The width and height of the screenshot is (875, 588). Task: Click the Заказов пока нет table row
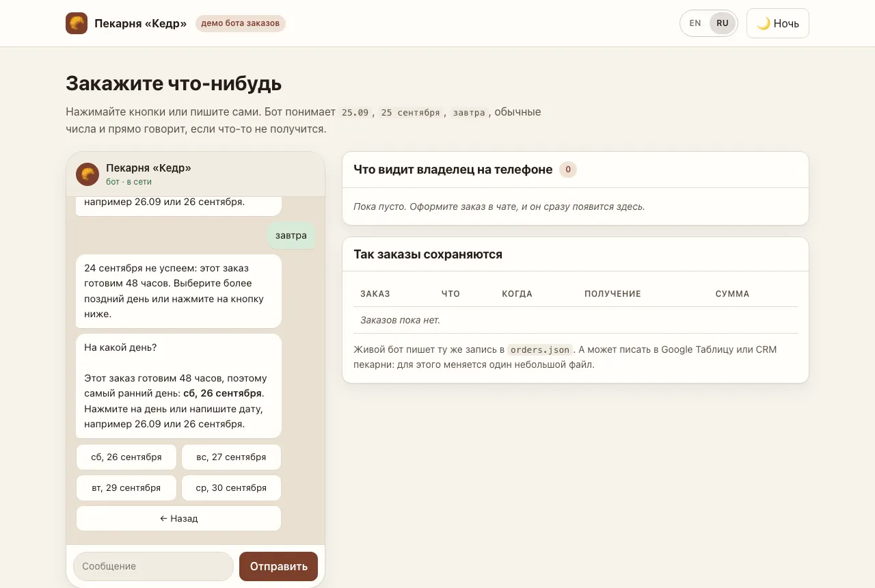tap(576, 320)
